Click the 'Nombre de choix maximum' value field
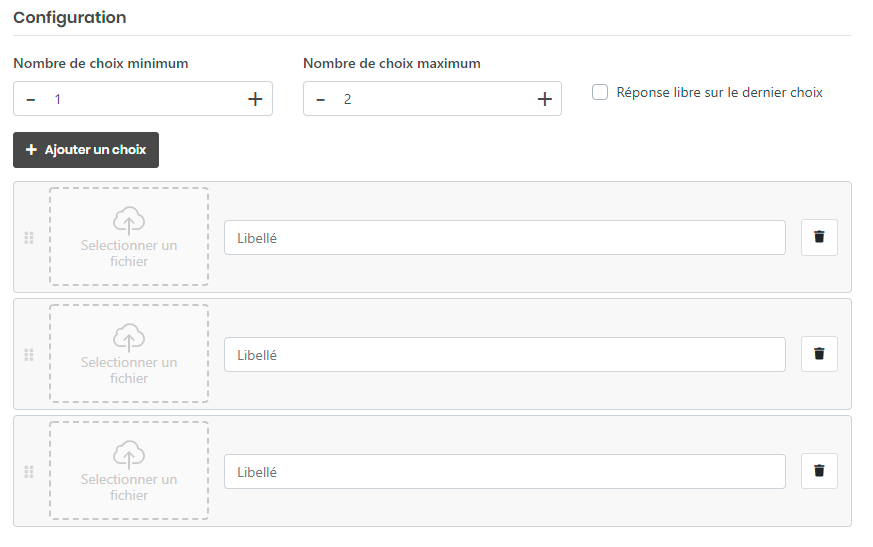This screenshot has height=547, width=873. [432, 99]
